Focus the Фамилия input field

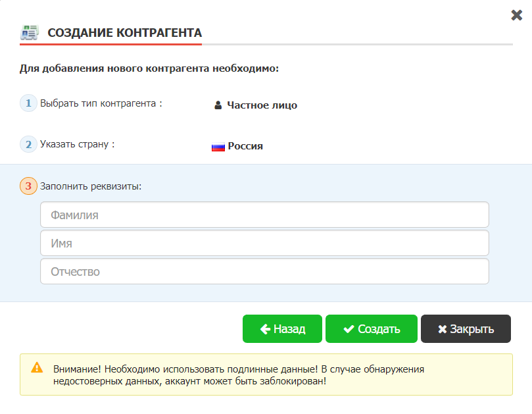[x=264, y=215]
